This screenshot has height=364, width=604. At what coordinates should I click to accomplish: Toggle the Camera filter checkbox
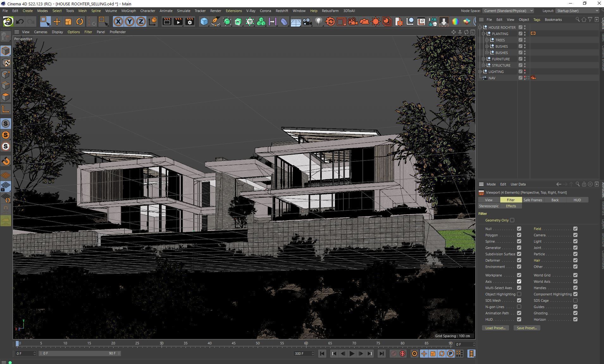575,235
